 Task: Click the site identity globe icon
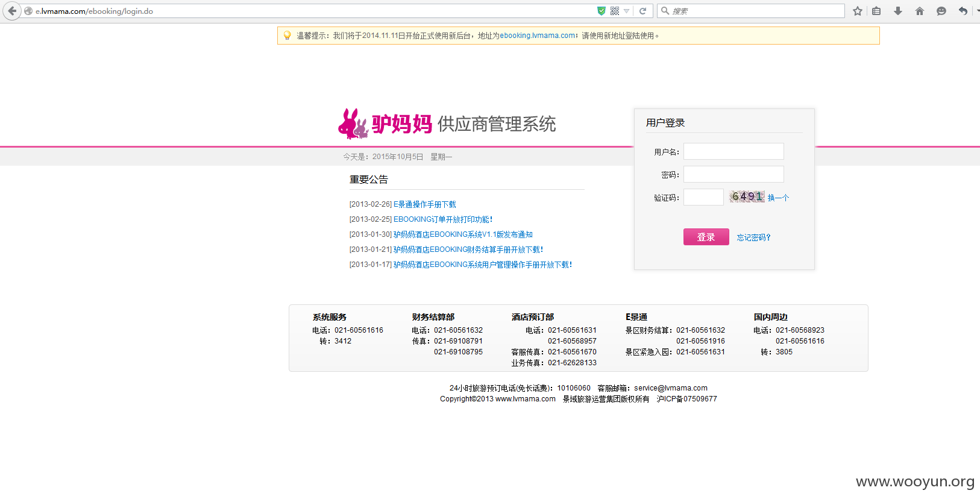[x=28, y=11]
